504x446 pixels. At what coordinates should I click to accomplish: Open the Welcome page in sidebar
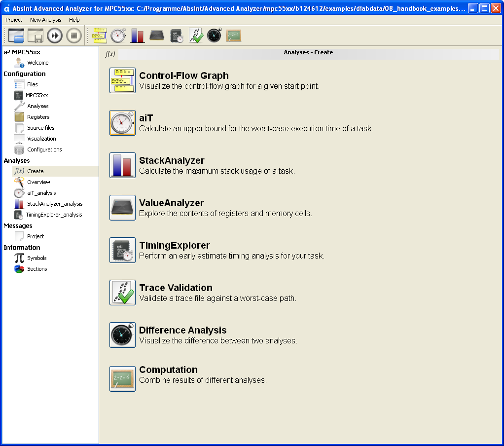37,63
